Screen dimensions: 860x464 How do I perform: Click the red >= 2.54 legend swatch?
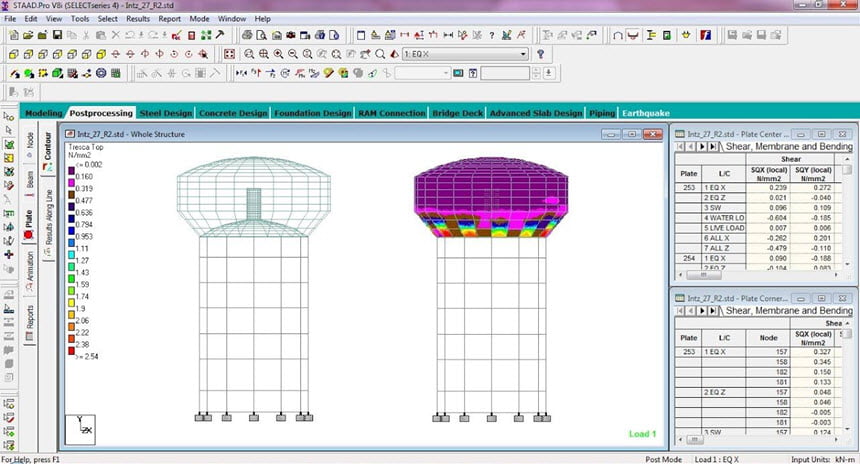71,350
